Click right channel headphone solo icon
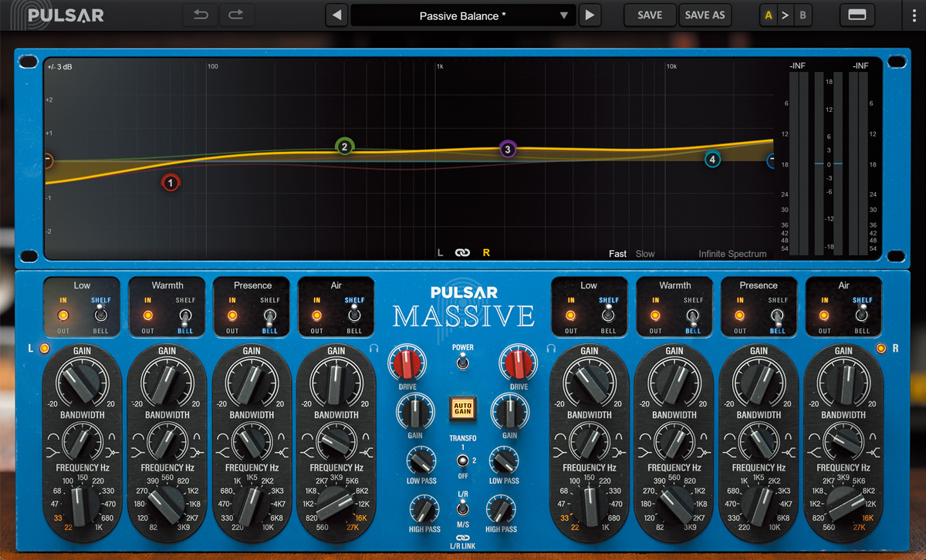926x560 pixels. (x=552, y=349)
